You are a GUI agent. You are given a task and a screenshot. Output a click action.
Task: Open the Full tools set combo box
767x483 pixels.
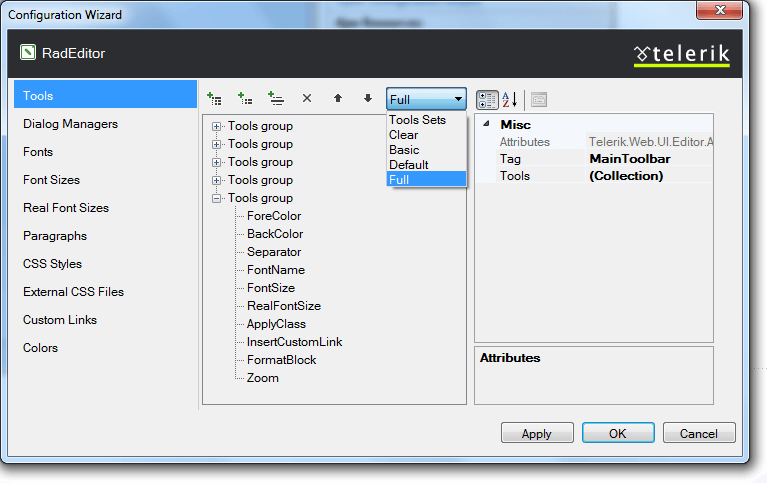(426, 99)
